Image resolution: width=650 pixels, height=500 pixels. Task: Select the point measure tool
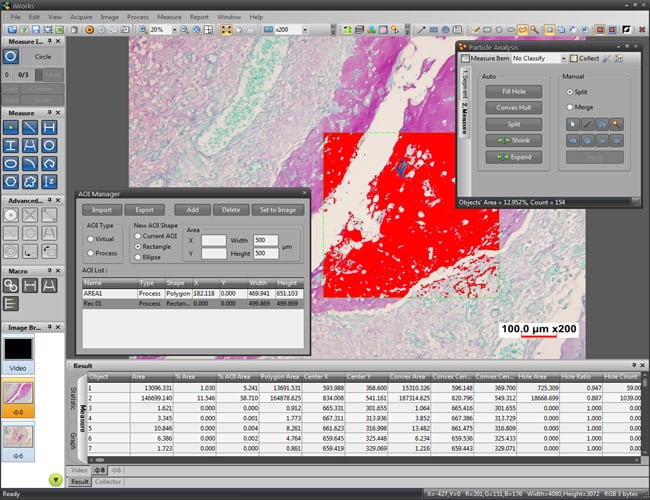click(12, 127)
